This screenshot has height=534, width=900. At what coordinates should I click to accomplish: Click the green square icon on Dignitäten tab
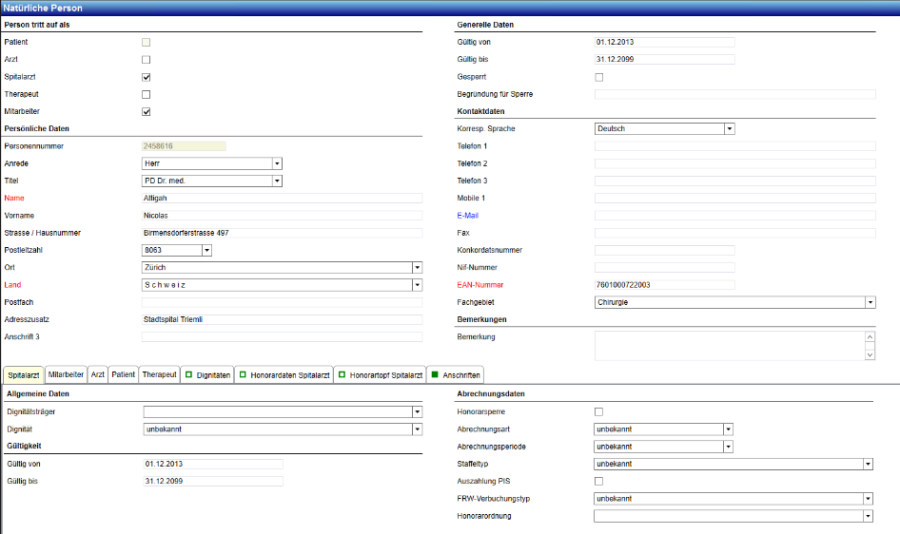(188, 375)
